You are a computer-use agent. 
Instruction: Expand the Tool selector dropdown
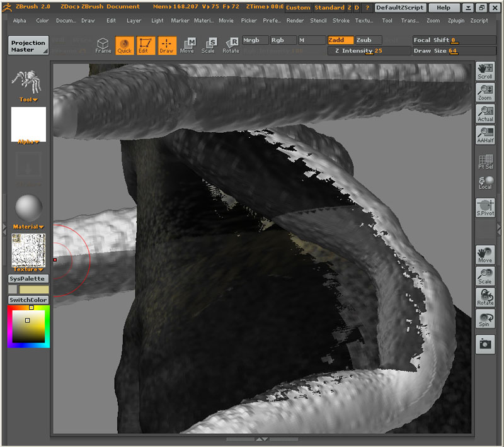pyautogui.click(x=28, y=99)
